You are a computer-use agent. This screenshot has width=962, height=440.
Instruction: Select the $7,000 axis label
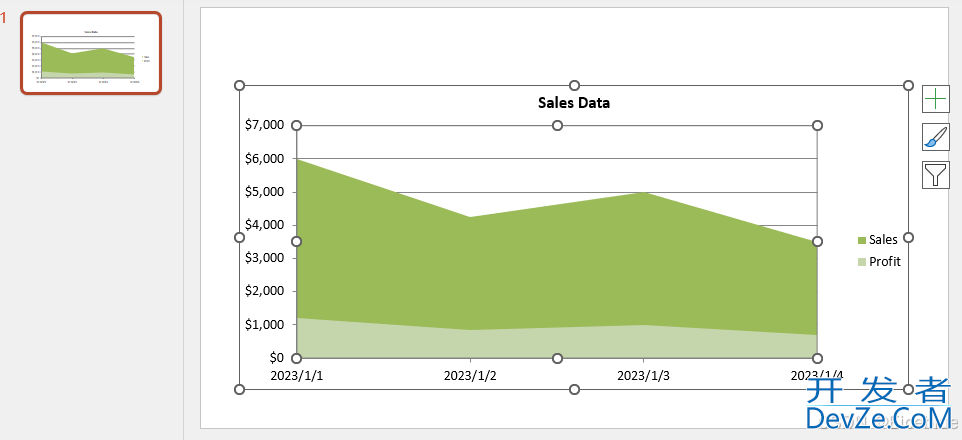click(264, 125)
